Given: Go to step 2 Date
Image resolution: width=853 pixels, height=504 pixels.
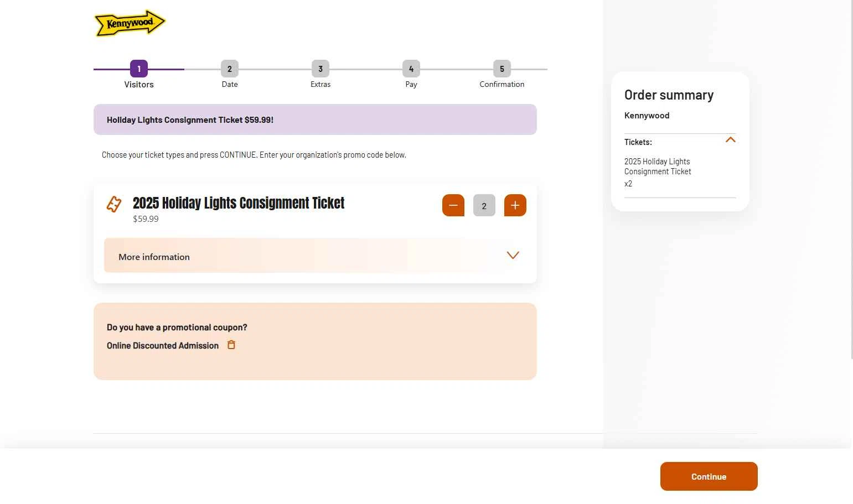Looking at the screenshot, I should tap(230, 69).
